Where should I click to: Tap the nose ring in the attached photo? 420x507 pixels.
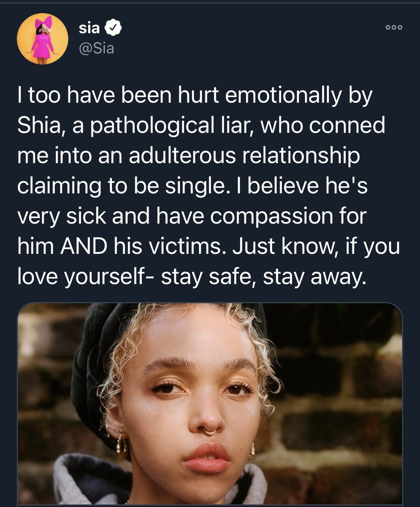[210, 431]
